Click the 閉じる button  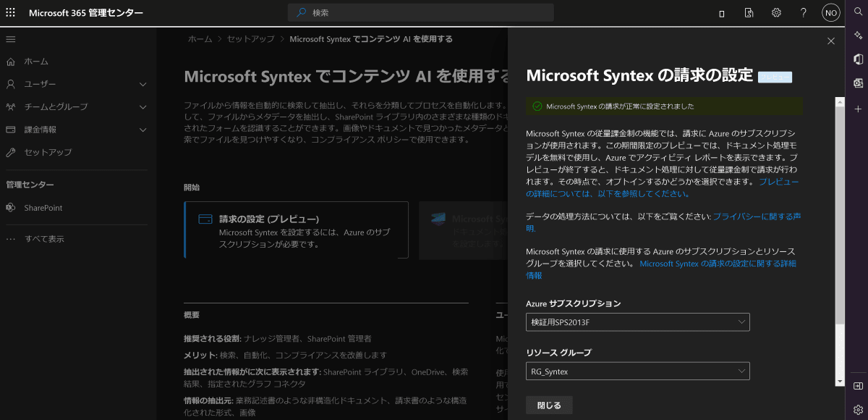point(549,405)
